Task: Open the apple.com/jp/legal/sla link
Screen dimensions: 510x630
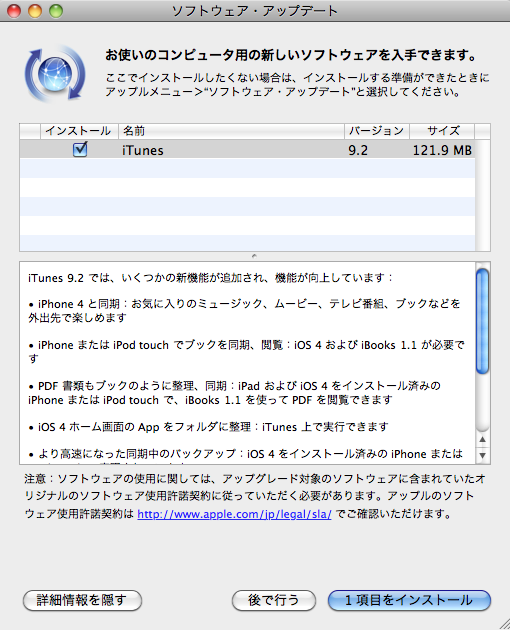Action: 234,514
